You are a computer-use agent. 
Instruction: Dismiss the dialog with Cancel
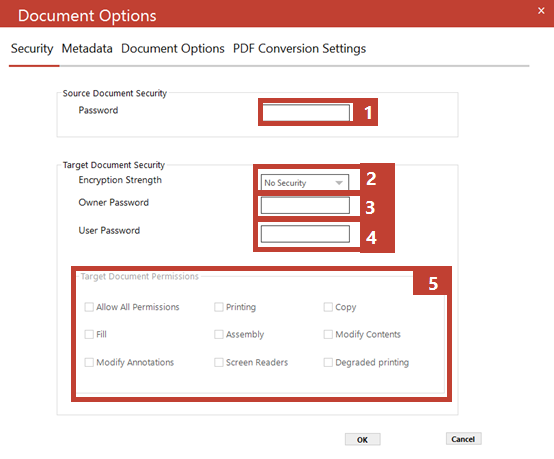[x=463, y=439]
